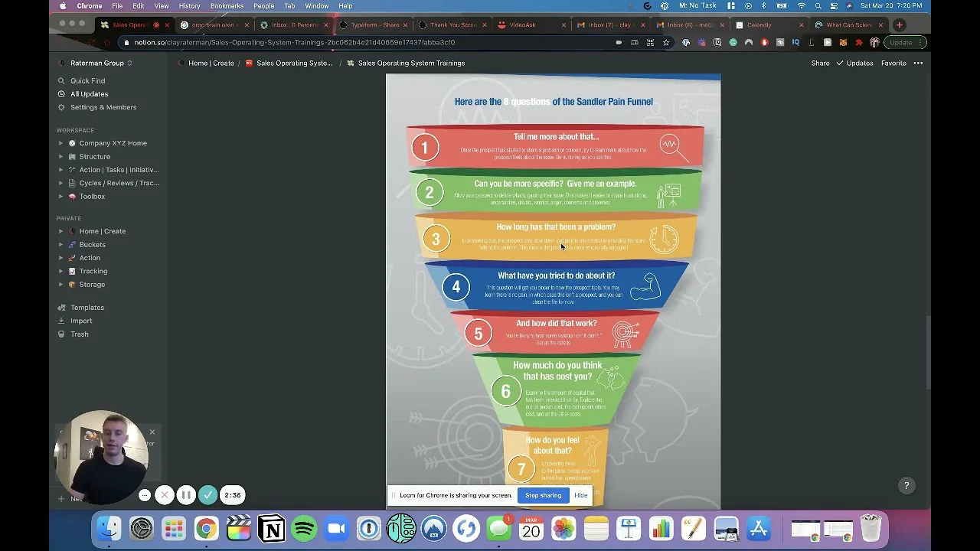Image resolution: width=980 pixels, height=551 pixels.
Task: Expand the Company XYZ Home page toggle
Action: (61, 143)
